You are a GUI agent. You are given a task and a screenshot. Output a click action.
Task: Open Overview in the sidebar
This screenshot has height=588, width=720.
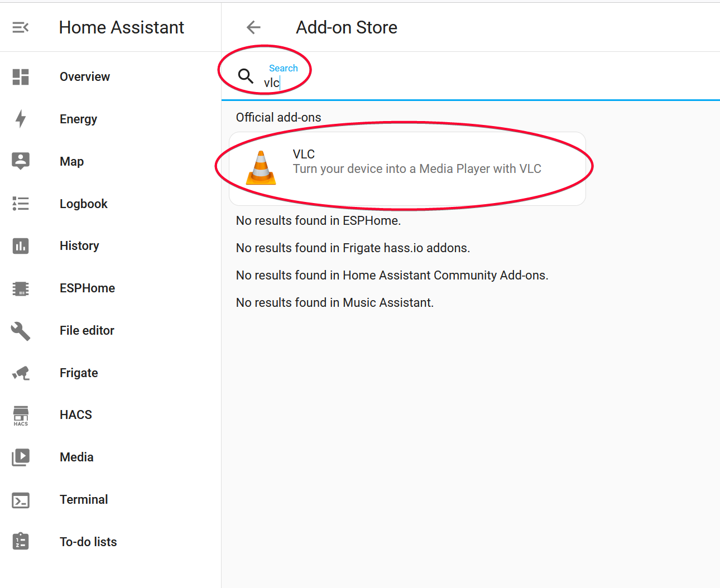(111, 77)
